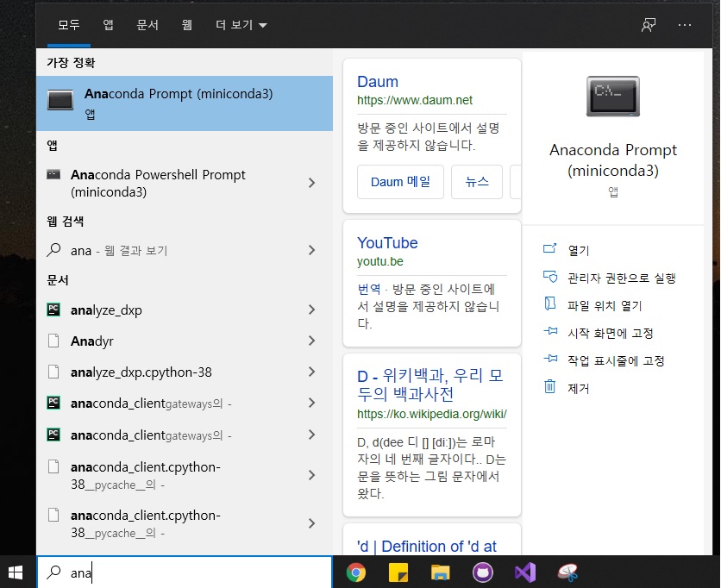Expand Anaconda Powershell Prompt details arrow
Image resolution: width=721 pixels, height=588 pixels.
(x=311, y=183)
